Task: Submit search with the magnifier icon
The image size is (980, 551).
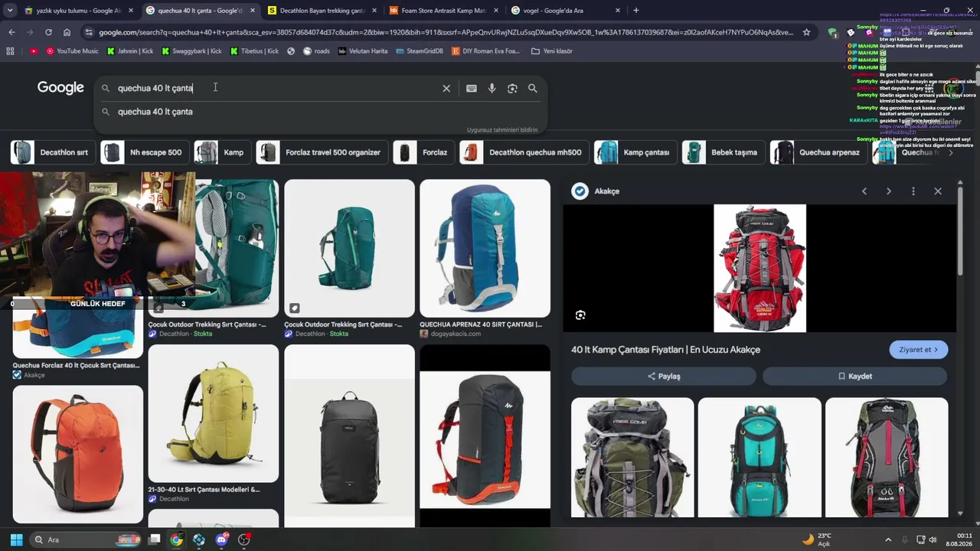Action: [533, 88]
